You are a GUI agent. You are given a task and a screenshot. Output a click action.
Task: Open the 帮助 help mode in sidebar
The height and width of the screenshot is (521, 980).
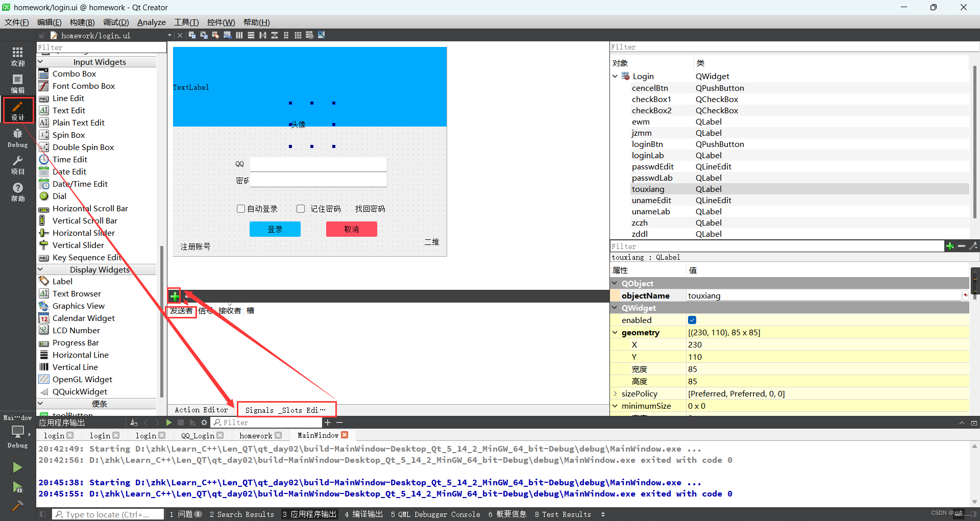[x=18, y=192]
